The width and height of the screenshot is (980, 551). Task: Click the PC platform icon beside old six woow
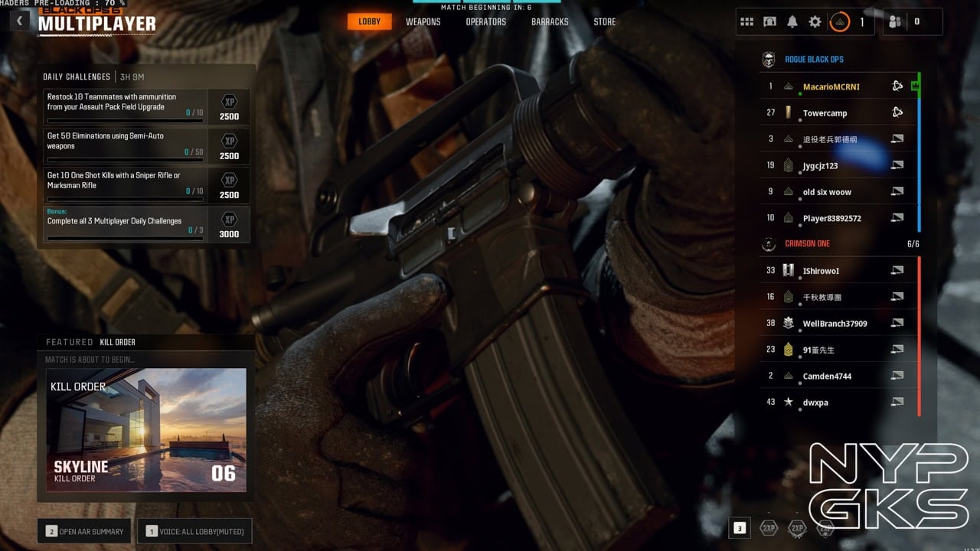(x=897, y=191)
